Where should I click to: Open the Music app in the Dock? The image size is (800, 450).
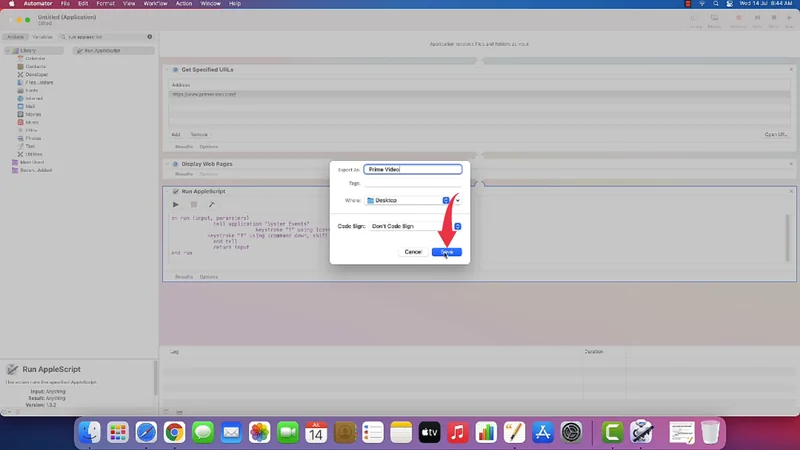coord(458,432)
